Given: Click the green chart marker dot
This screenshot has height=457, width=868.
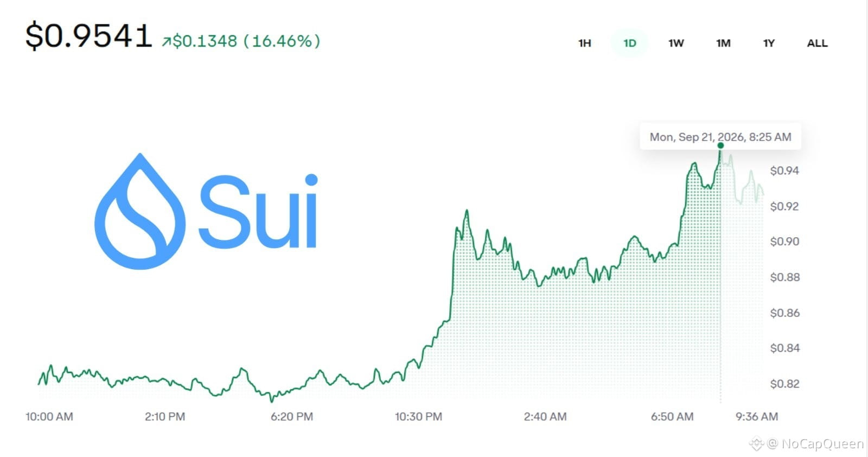Looking at the screenshot, I should [720, 145].
